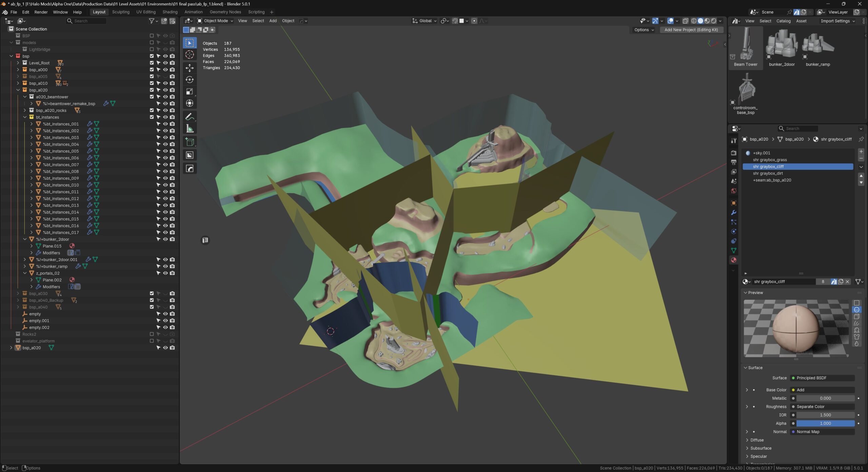The height and width of the screenshot is (472, 868).
Task: Switch to the Shading workspace tab
Action: point(170,12)
